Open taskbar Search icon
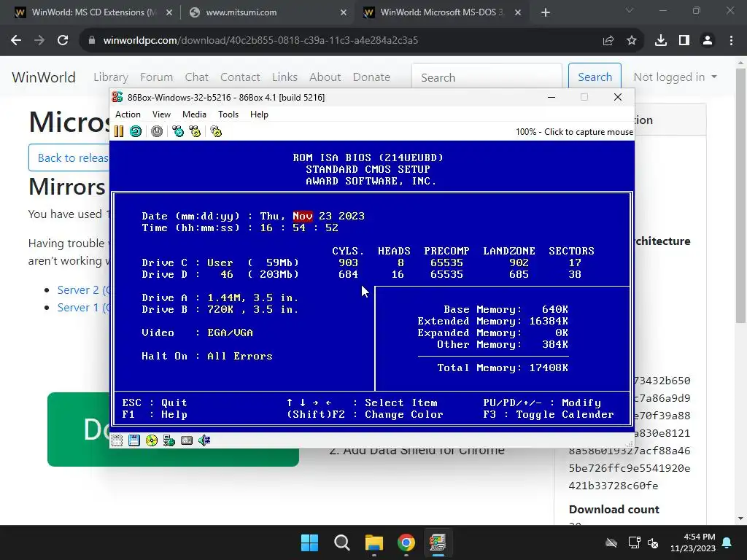Image resolution: width=747 pixels, height=560 pixels. point(342,542)
